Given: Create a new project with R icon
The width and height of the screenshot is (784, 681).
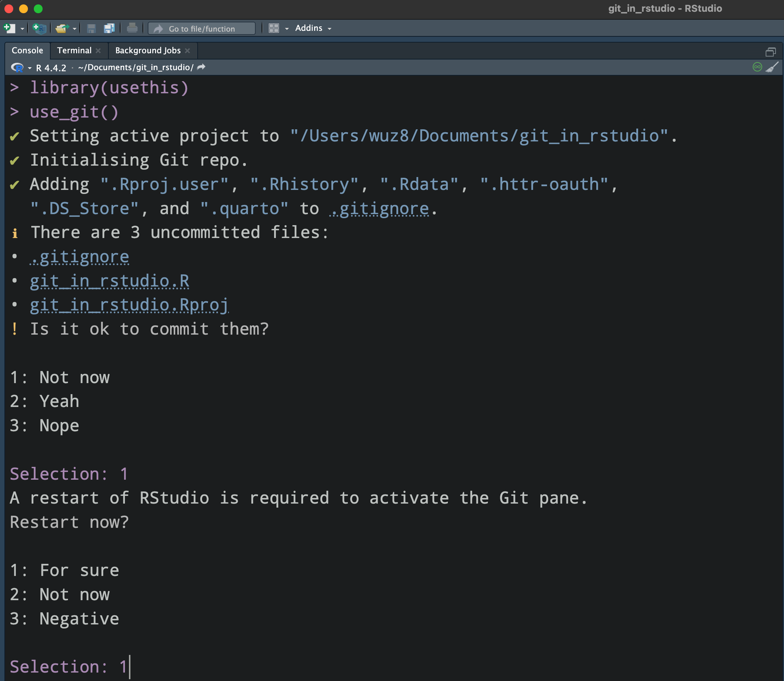Looking at the screenshot, I should 39,29.
